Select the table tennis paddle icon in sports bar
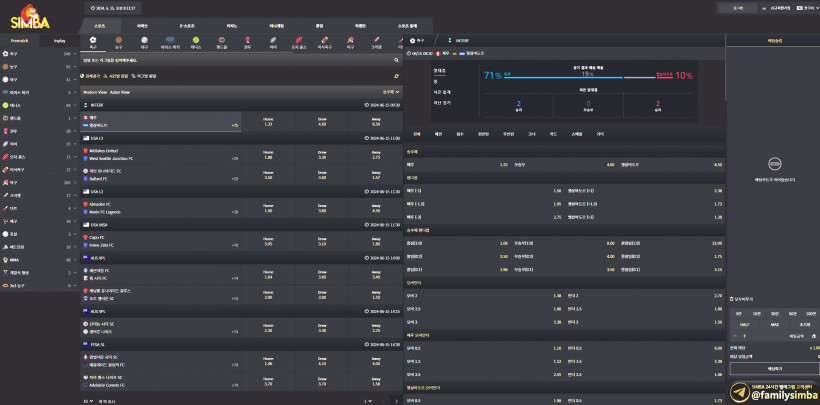 350,40
